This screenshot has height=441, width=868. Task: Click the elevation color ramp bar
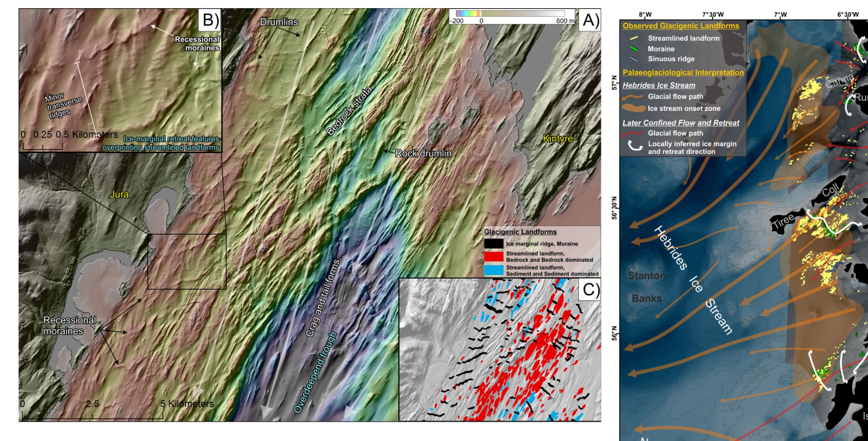[510, 13]
